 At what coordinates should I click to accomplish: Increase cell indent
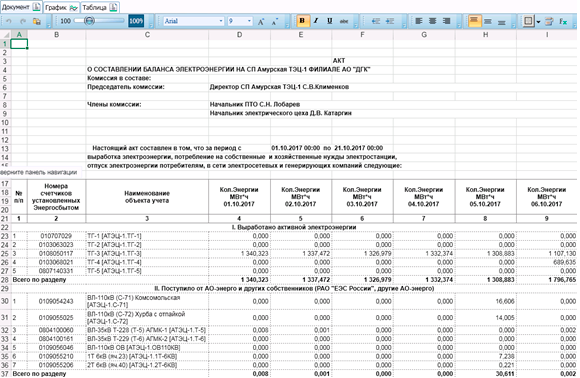click(x=390, y=21)
